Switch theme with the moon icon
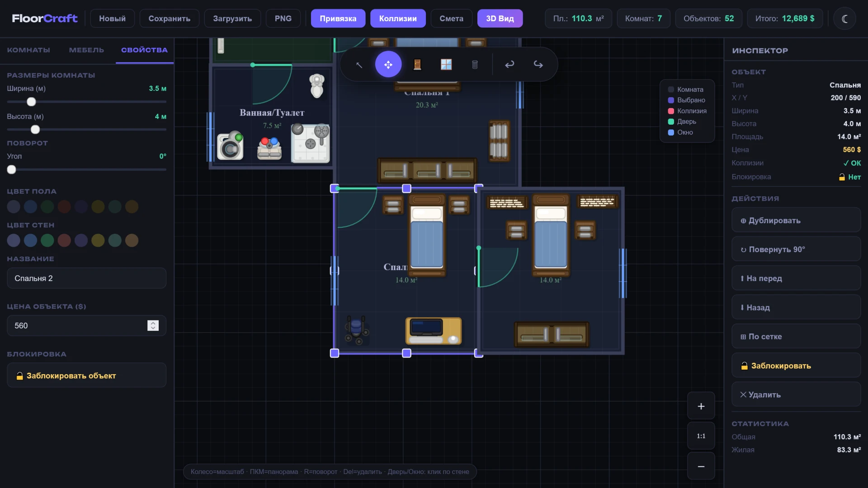 (x=844, y=19)
